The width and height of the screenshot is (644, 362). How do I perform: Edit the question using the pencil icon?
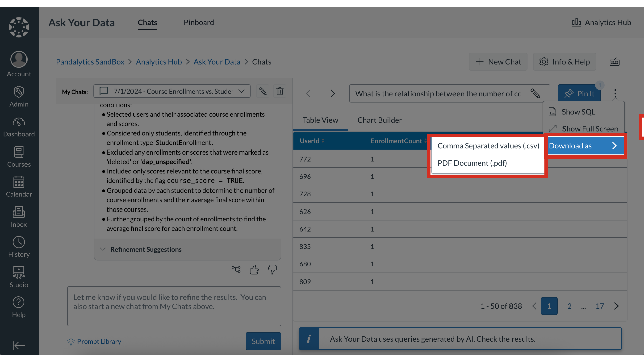(535, 94)
